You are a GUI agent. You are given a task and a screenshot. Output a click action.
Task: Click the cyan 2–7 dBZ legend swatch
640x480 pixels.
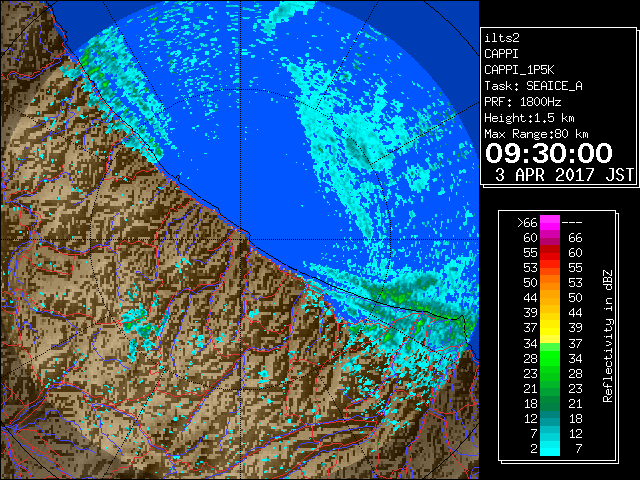(x=550, y=448)
